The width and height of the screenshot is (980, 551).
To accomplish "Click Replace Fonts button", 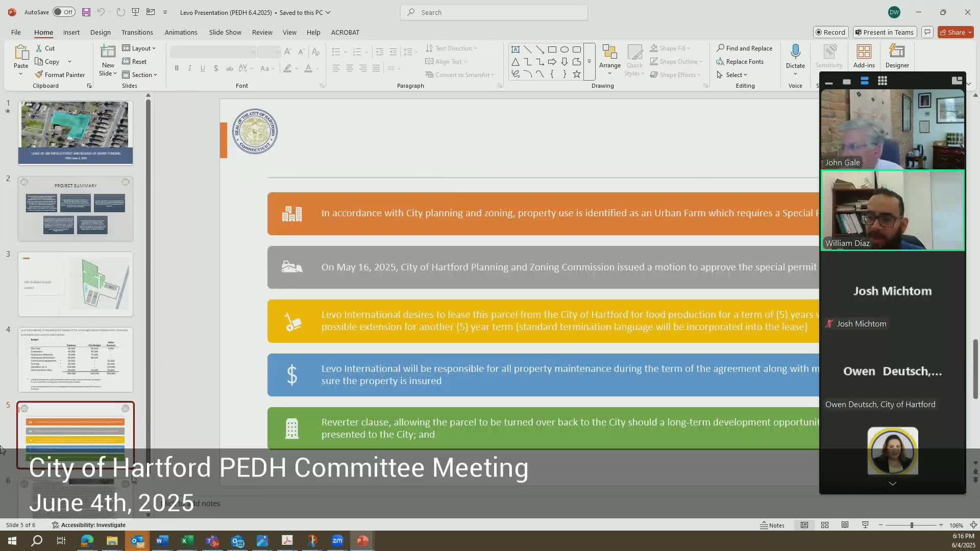I will coord(740,61).
